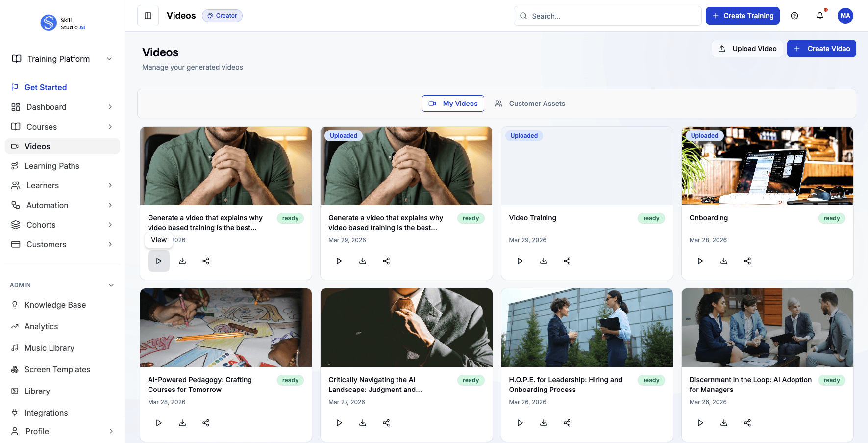Open the Knowledge Base page
The height and width of the screenshot is (443, 868).
(x=62, y=305)
